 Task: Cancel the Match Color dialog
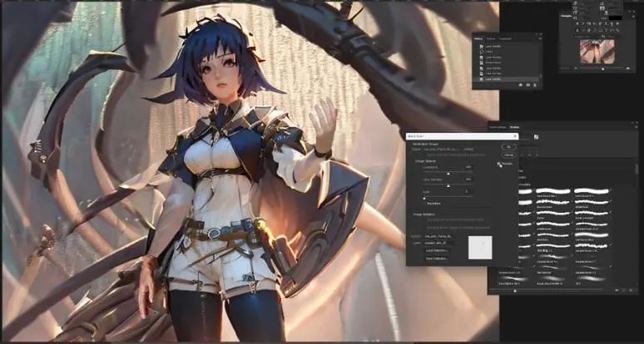click(x=508, y=155)
